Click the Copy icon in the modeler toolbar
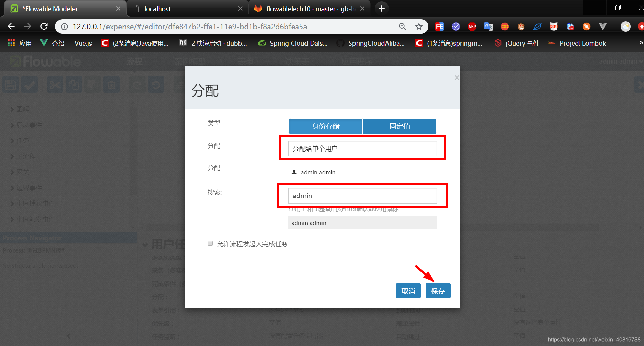This screenshot has height=346, width=644. tap(74, 84)
